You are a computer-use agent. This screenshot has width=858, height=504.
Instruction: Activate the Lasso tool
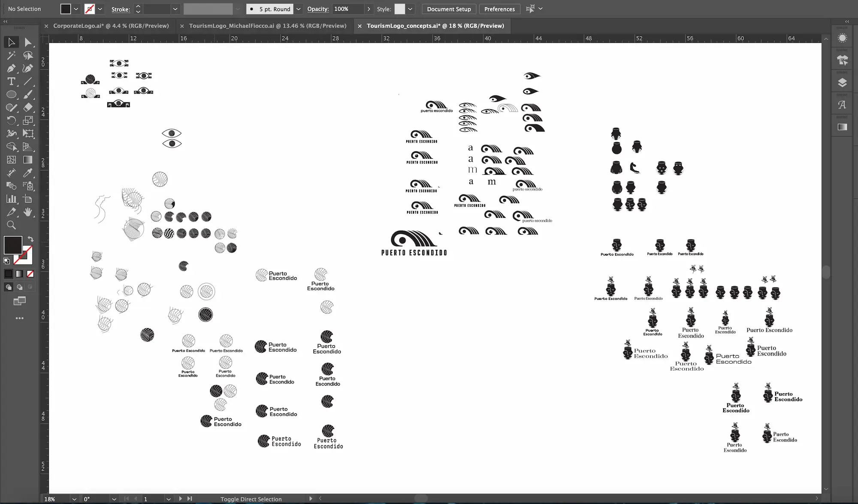pos(28,55)
